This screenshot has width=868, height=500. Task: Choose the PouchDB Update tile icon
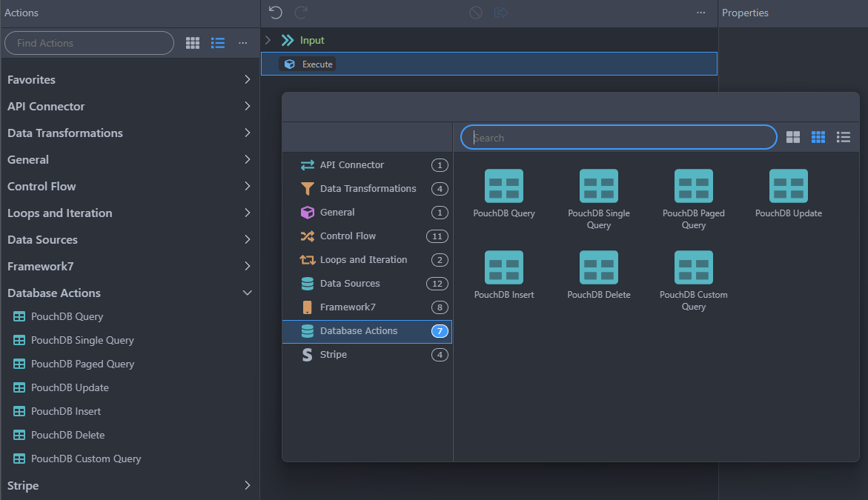(788, 186)
